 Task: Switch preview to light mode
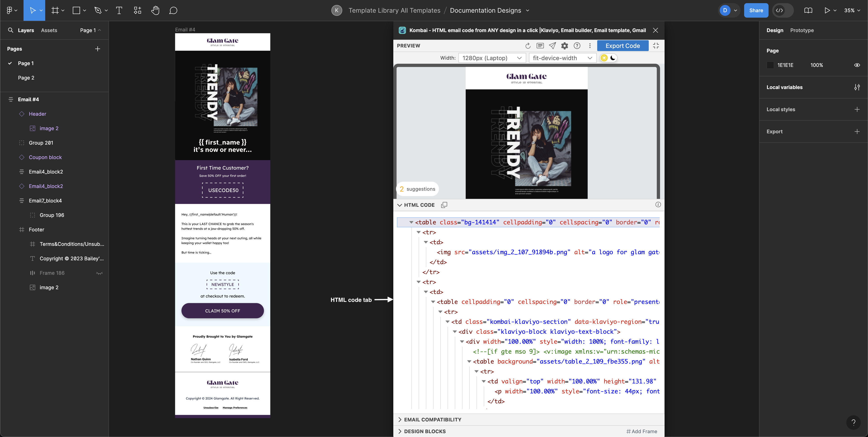604,58
